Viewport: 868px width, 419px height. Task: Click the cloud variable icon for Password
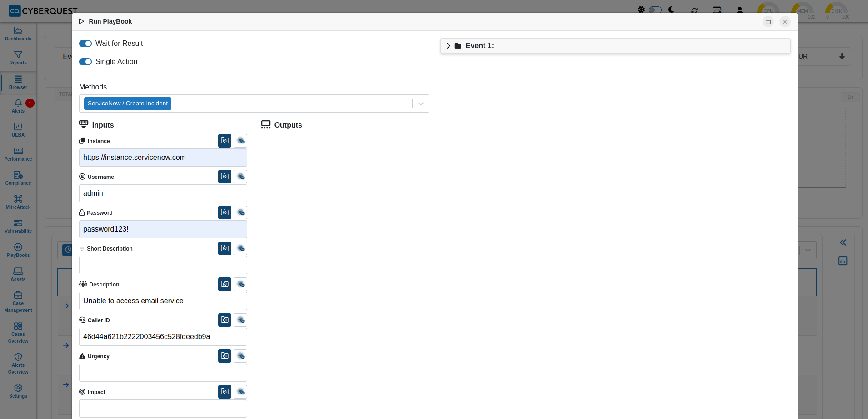[240, 212]
